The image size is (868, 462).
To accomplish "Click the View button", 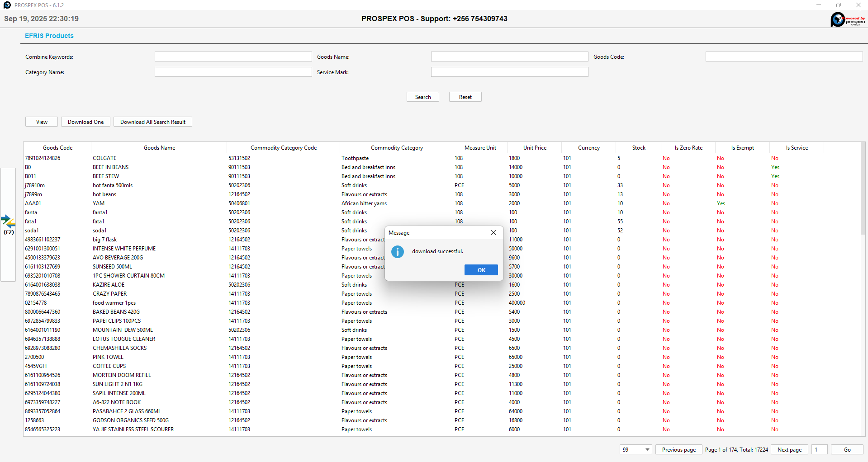I will pyautogui.click(x=41, y=122).
